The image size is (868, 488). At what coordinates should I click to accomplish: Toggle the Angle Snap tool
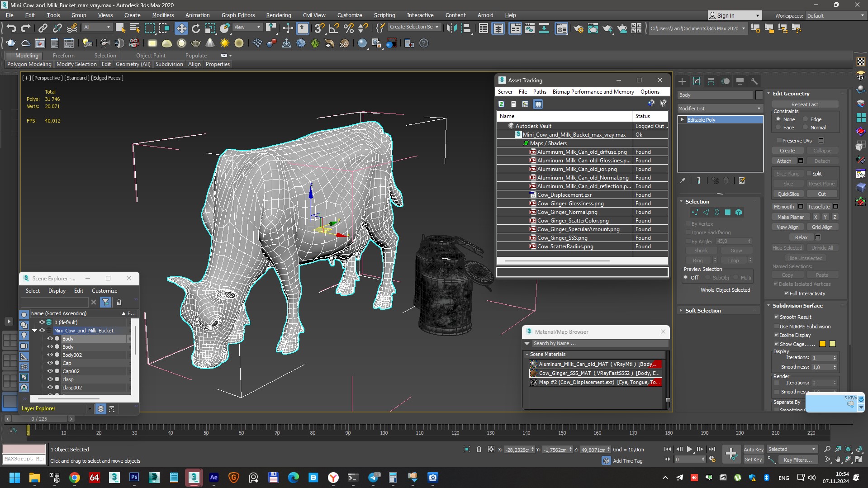pyautogui.click(x=334, y=28)
